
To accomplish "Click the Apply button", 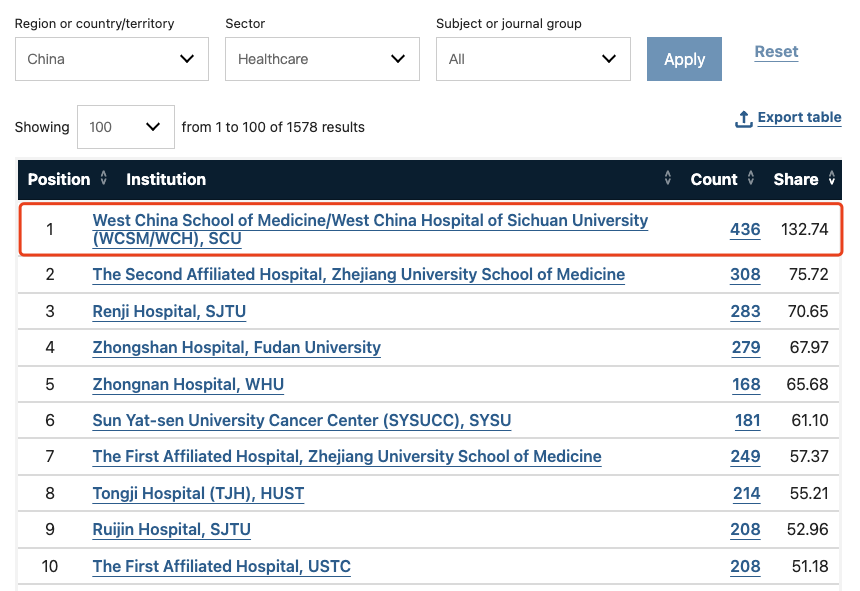I will [x=684, y=59].
